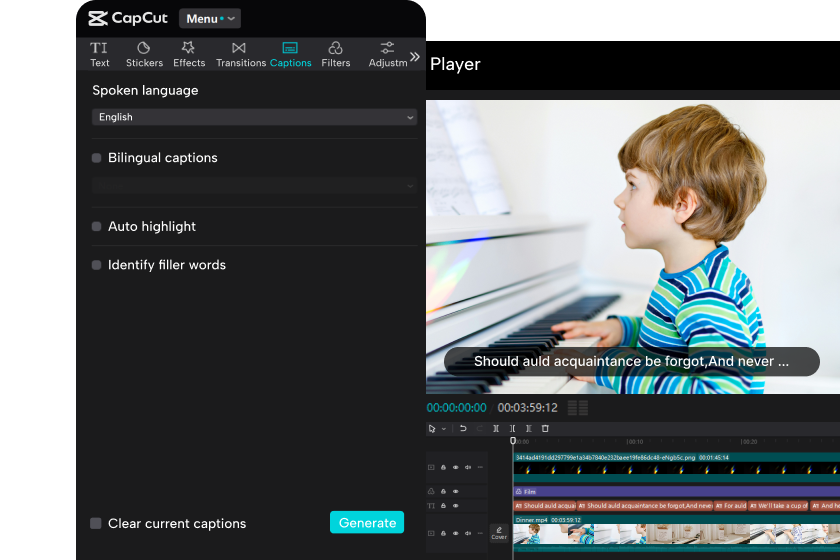Click the caption overlay text in the Player preview
The width and height of the screenshot is (840, 560).
[x=632, y=362]
